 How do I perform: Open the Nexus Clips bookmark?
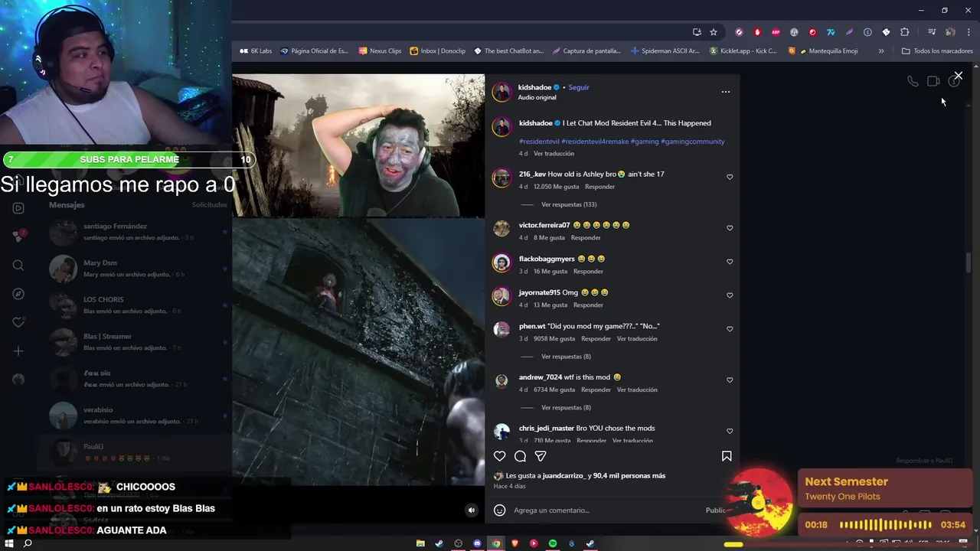pyautogui.click(x=380, y=51)
